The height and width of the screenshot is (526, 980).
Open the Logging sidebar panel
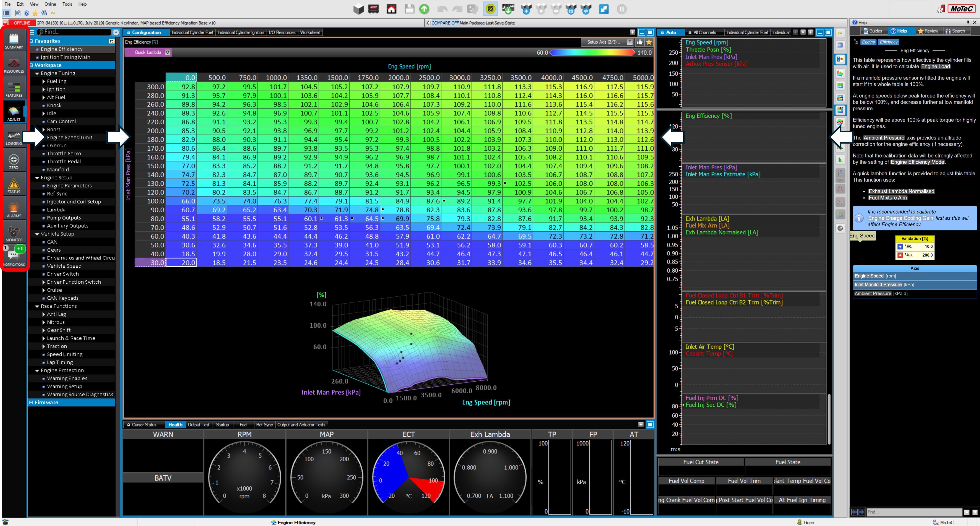pos(14,137)
